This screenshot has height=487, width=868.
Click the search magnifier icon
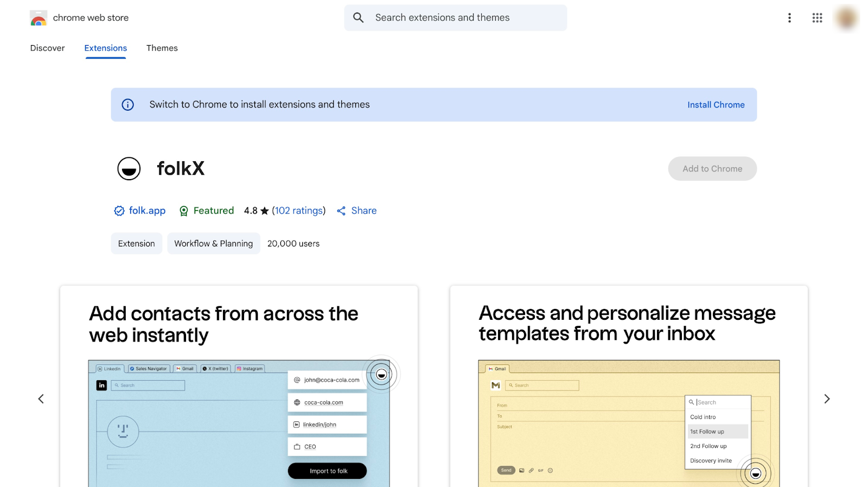point(359,18)
